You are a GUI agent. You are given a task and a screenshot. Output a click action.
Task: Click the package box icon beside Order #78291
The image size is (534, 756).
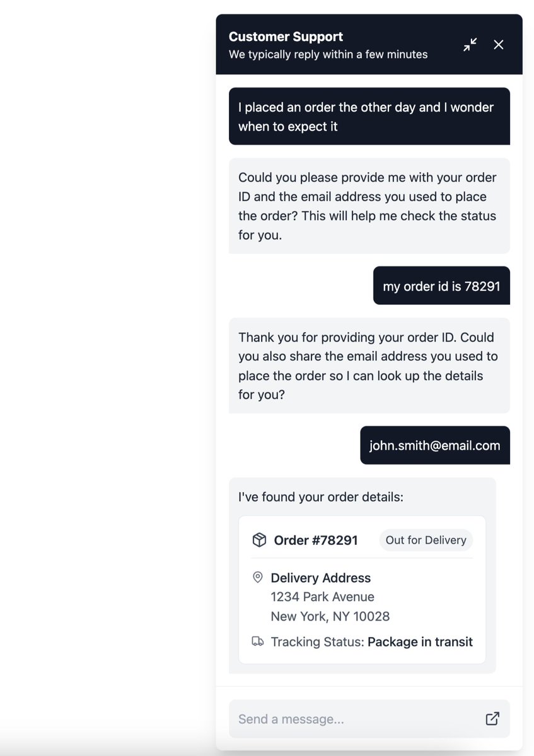click(258, 540)
